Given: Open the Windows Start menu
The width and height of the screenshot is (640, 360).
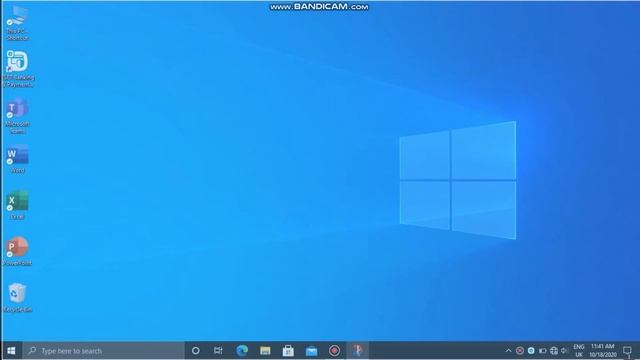Looking at the screenshot, I should [x=11, y=351].
